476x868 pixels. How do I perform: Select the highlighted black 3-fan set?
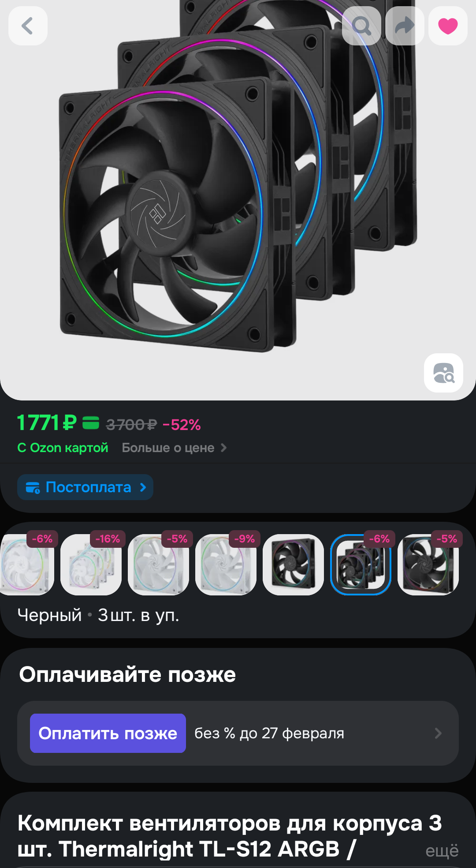pos(361,565)
